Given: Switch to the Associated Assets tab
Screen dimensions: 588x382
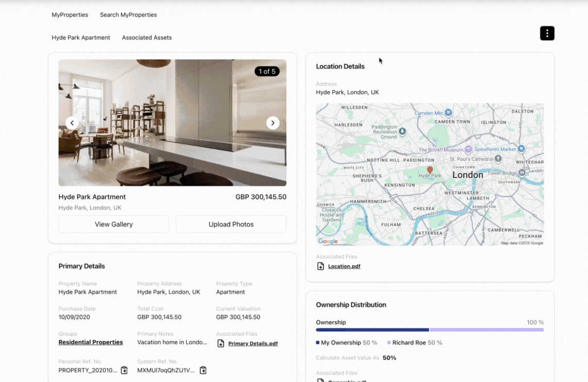Looking at the screenshot, I should coord(146,38).
